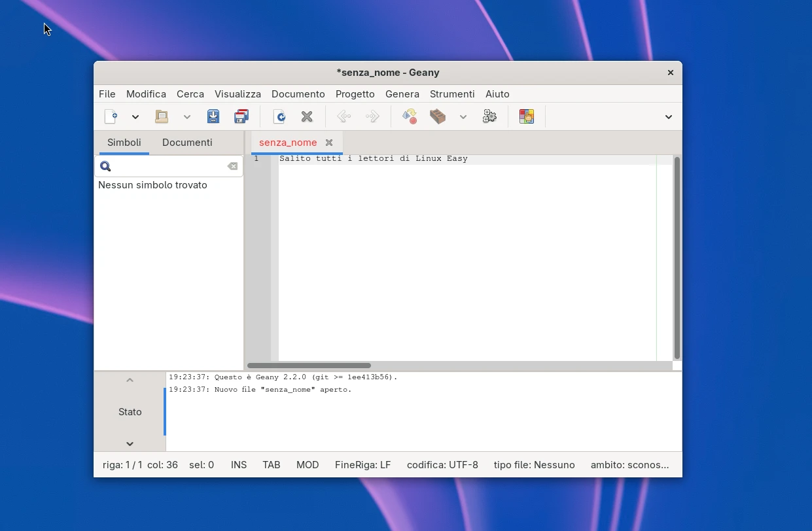Create a new file with the toolbar icon
812x531 pixels.
[111, 116]
